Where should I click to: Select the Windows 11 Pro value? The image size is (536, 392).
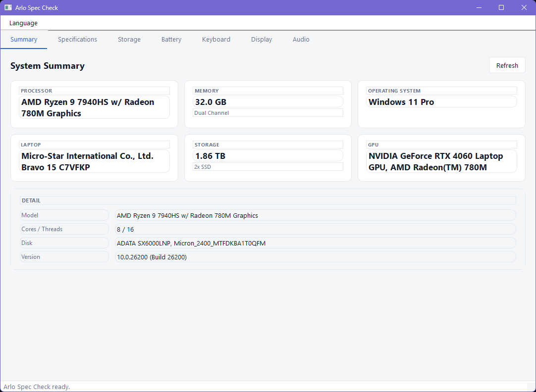(442, 102)
